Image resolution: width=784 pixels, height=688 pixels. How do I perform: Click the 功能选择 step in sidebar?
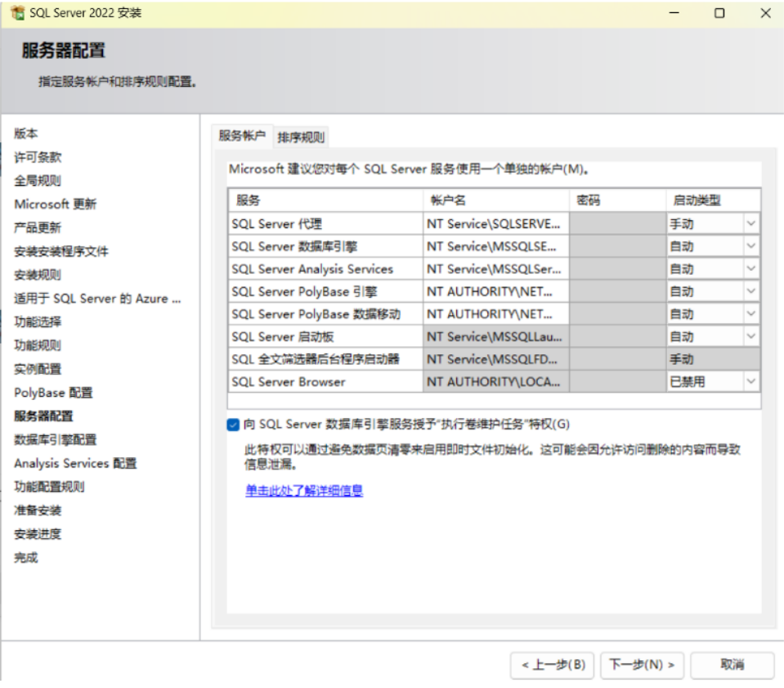pos(38,322)
